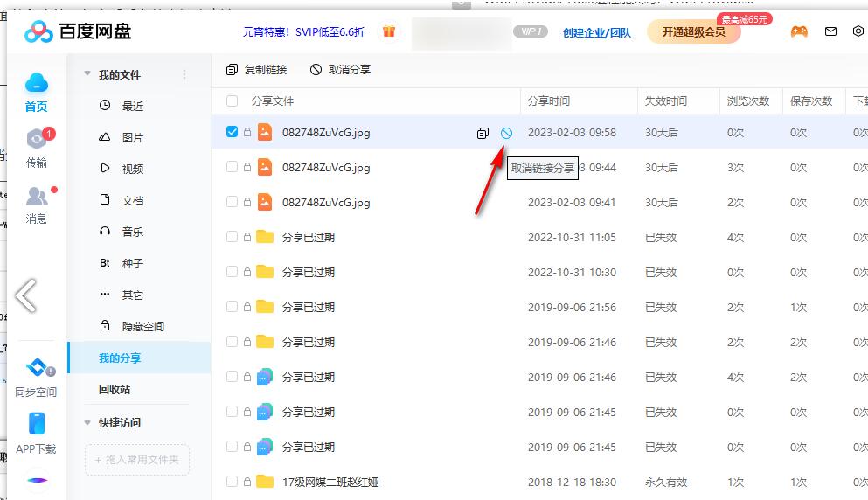Open the mail envelope icon in the header

pyautogui.click(x=830, y=32)
